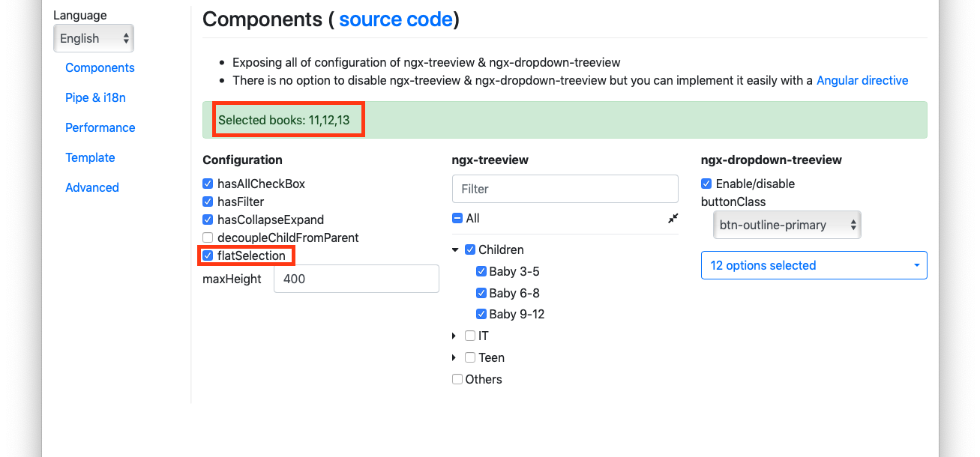The height and width of the screenshot is (457, 980).
Task: Open the Performance sidebar link
Action: [100, 127]
